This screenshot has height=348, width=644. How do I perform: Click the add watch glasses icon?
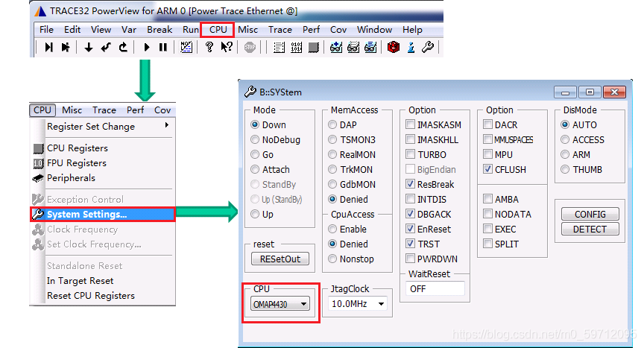[336, 47]
